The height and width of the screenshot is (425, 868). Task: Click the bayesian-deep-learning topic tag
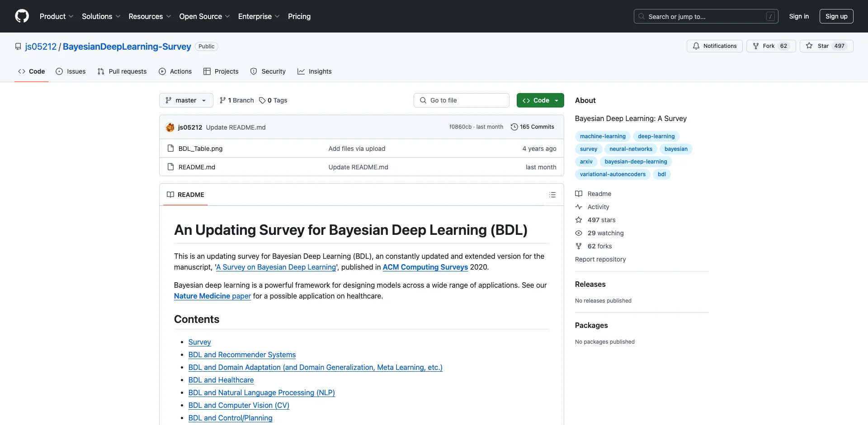[x=636, y=162]
